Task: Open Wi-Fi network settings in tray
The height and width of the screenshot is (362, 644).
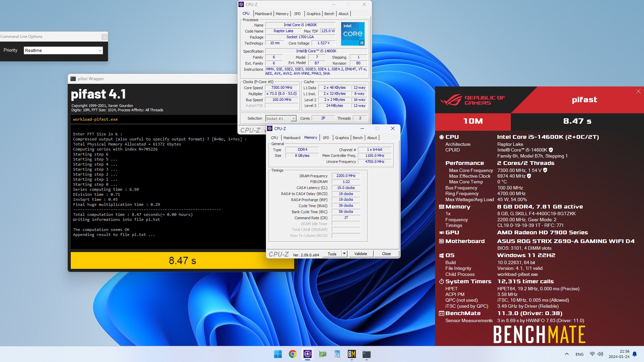Action: [592, 354]
